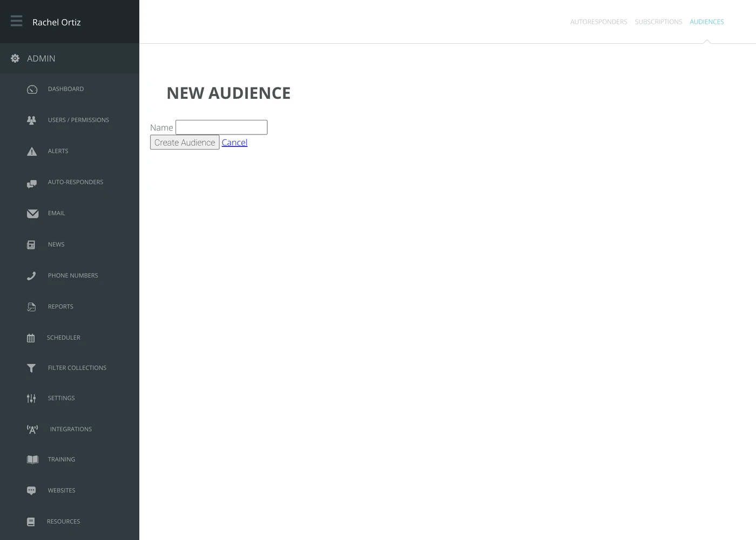
Task: Select the Audiences tab
Action: coord(707,22)
